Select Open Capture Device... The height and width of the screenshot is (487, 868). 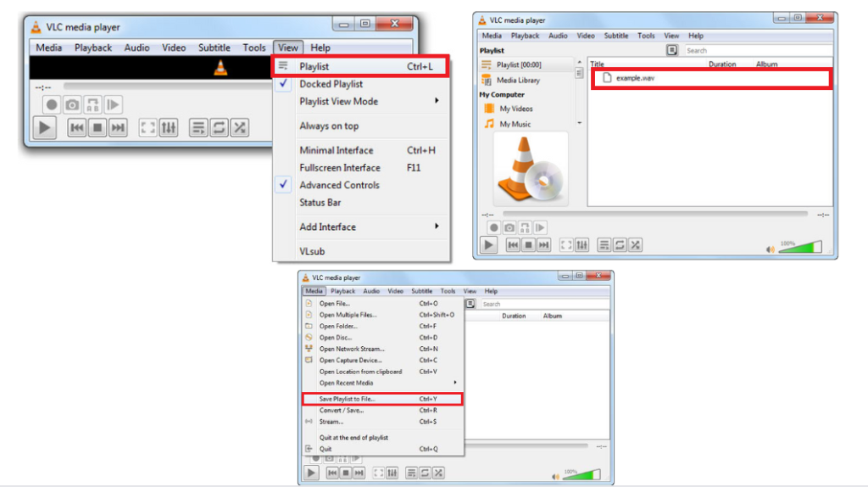pyautogui.click(x=382, y=360)
